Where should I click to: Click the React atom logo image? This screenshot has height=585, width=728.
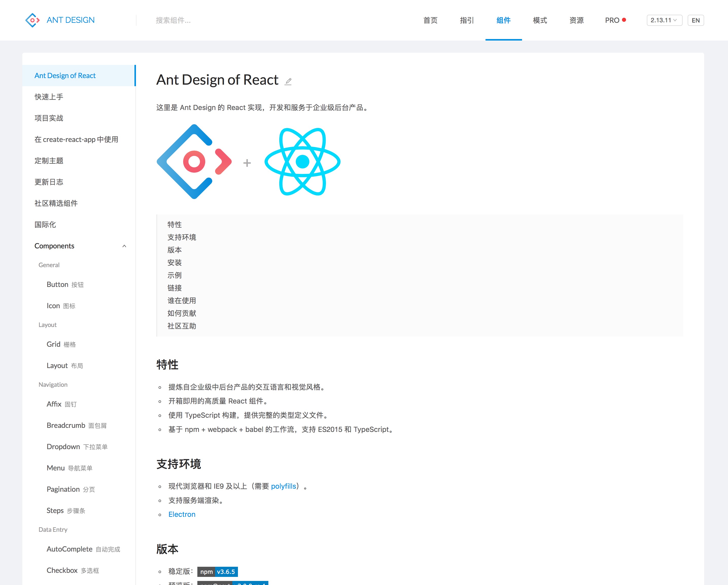click(x=303, y=162)
